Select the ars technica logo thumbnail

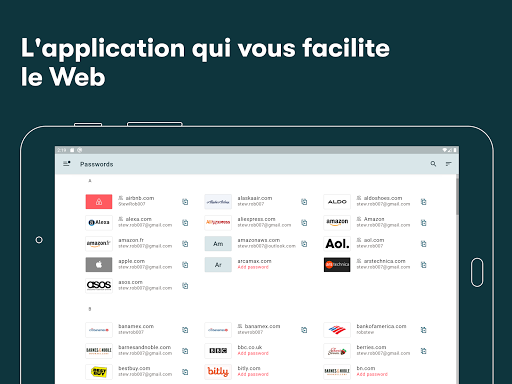[337, 265]
